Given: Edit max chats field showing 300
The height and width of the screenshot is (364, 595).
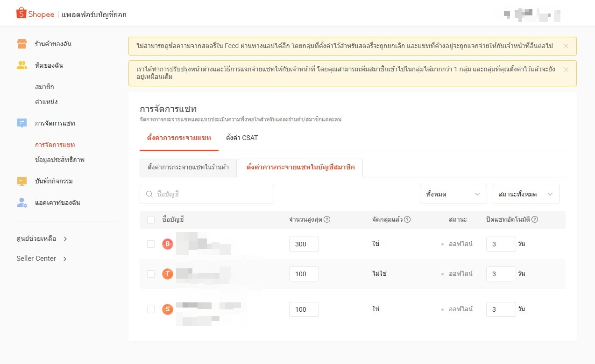Looking at the screenshot, I should click(304, 244).
